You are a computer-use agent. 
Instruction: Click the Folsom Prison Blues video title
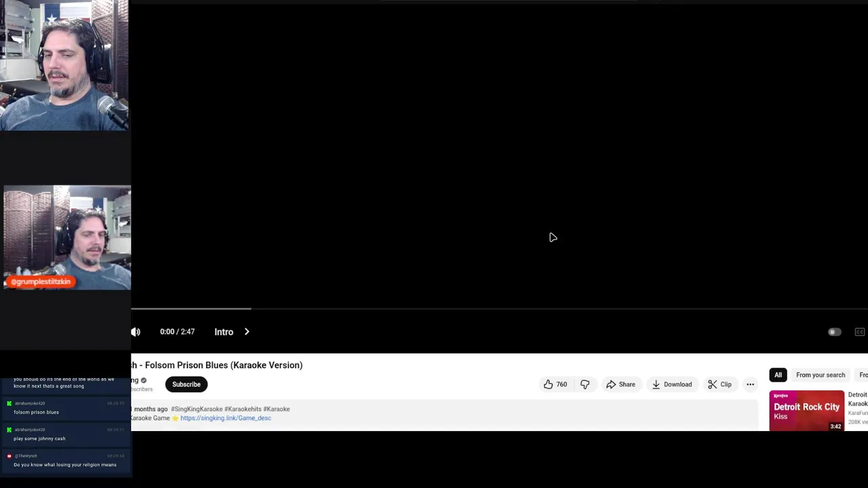point(217,365)
